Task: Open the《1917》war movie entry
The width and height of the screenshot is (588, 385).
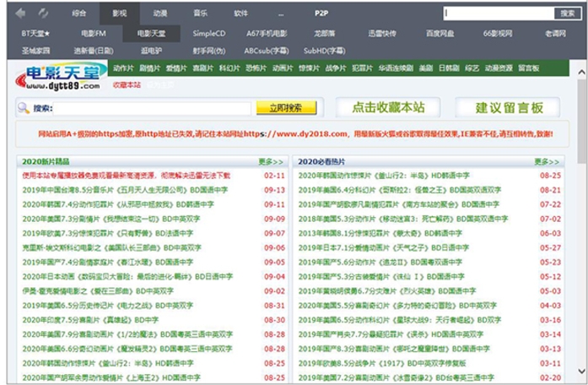Action: 382,363
